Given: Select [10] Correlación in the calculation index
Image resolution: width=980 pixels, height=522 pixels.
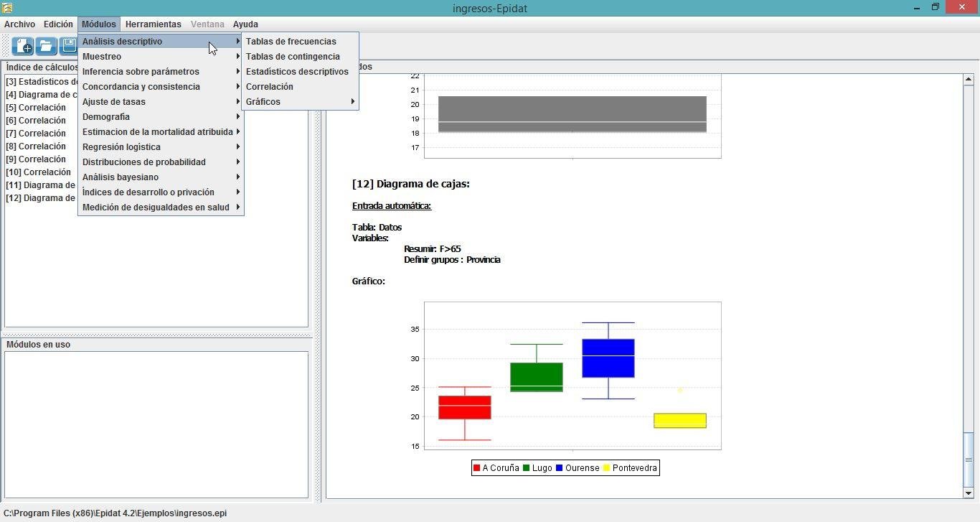Looking at the screenshot, I should point(37,172).
